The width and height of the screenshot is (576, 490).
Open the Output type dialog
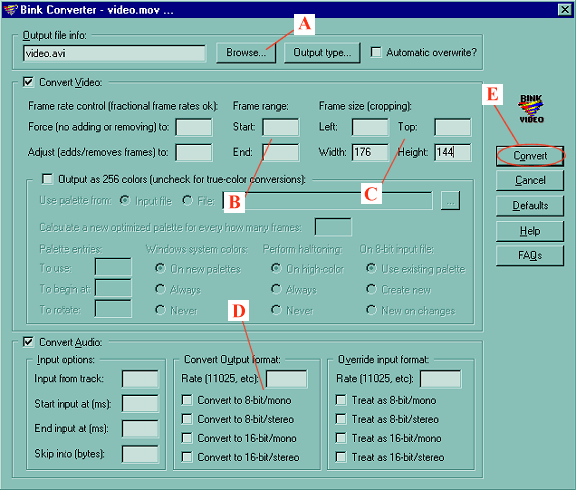pyautogui.click(x=322, y=53)
